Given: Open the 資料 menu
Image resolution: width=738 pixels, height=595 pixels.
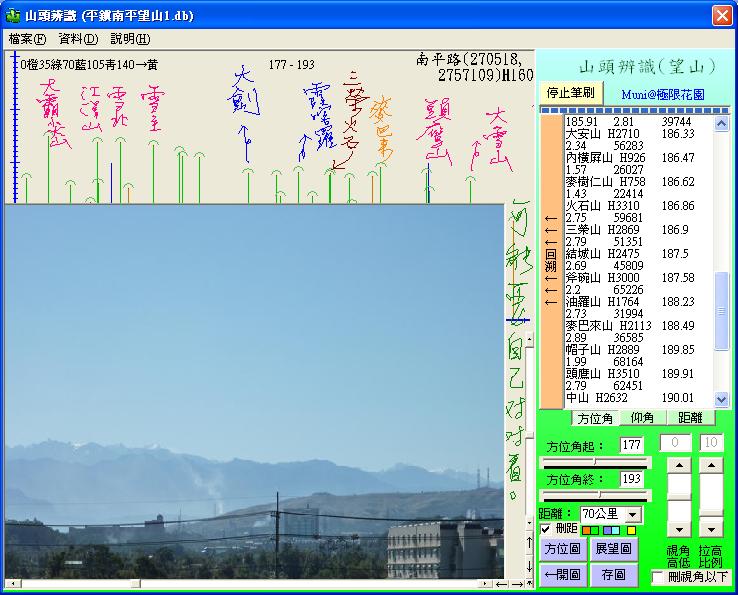Looking at the screenshot, I should pos(78,39).
